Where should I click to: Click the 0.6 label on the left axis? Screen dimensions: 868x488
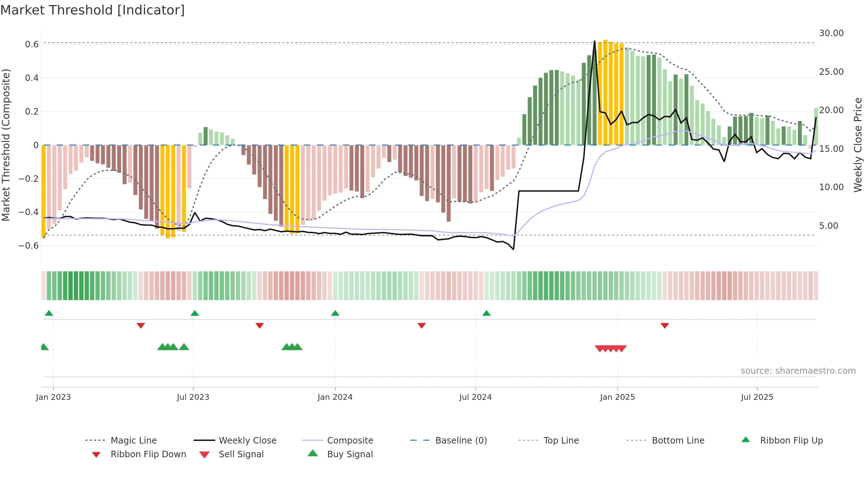pos(32,44)
